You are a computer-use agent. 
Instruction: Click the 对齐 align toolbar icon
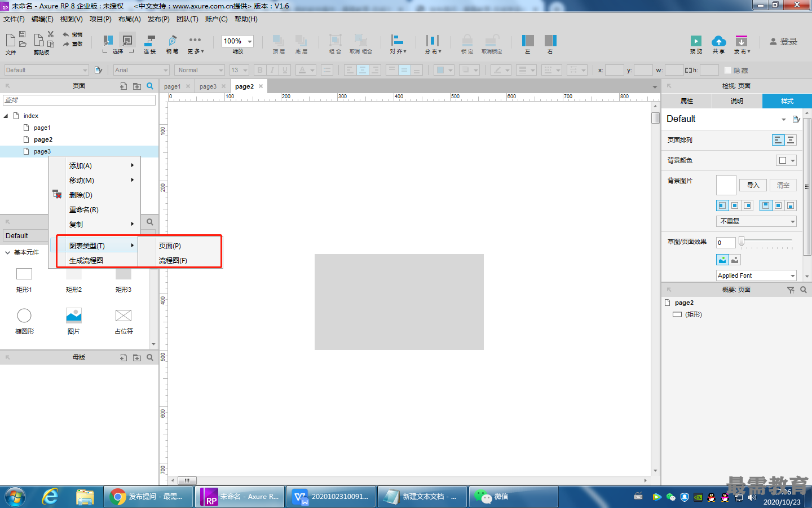coord(398,41)
